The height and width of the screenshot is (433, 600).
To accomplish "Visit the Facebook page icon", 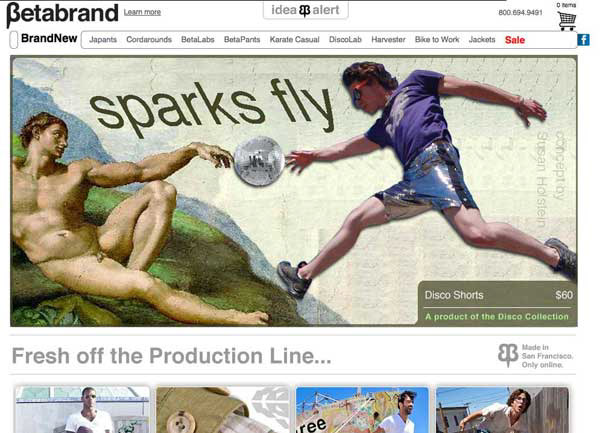I will pos(583,39).
